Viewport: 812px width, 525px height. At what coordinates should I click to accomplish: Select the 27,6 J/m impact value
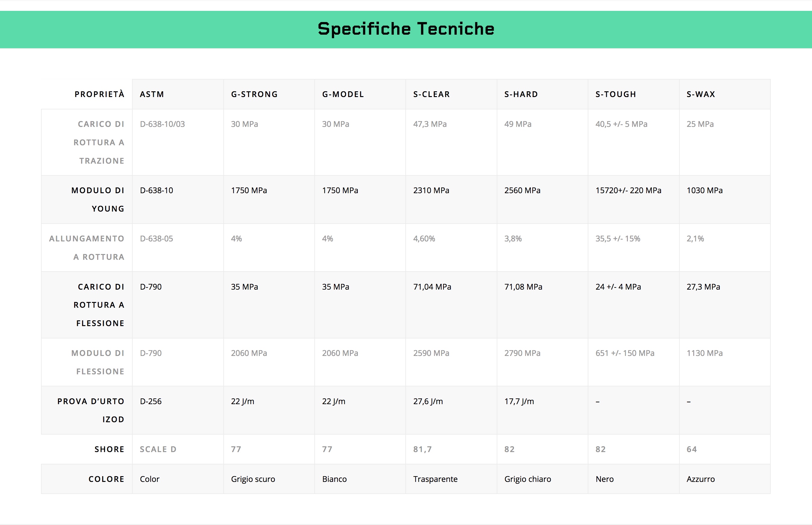click(x=428, y=401)
